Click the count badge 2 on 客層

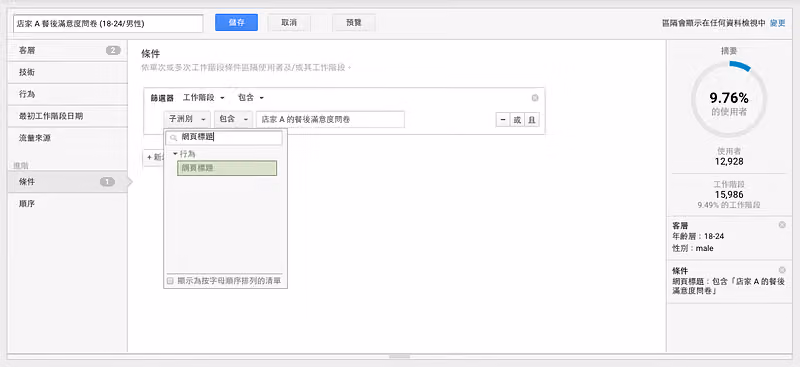click(x=113, y=51)
